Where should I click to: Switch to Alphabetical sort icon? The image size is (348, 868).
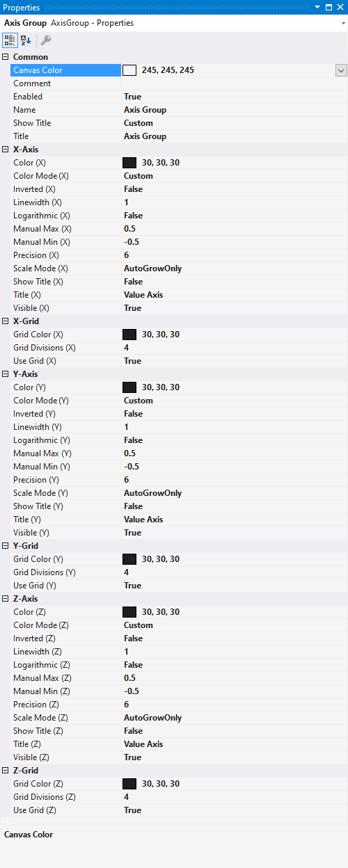pos(25,40)
